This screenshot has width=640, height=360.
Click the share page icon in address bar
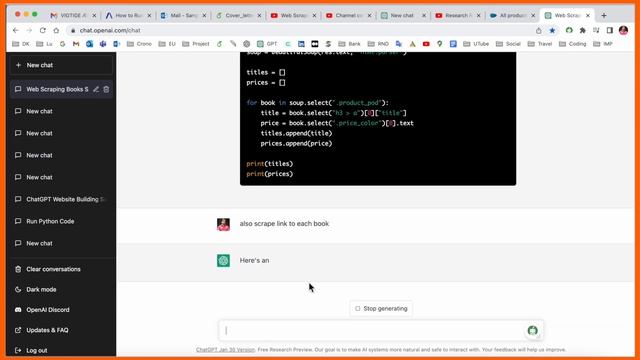[539, 31]
